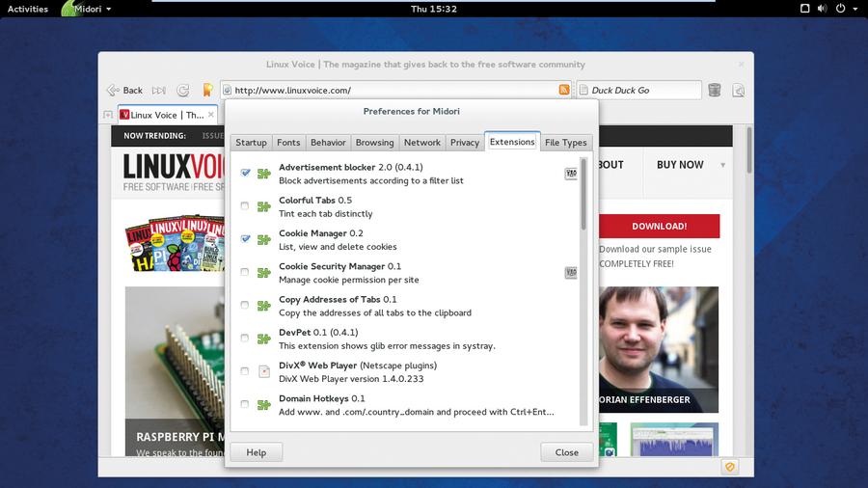Viewport: 868px width, 488px height.
Task: Click the bookmark ribbon icon
Action: 207,90
